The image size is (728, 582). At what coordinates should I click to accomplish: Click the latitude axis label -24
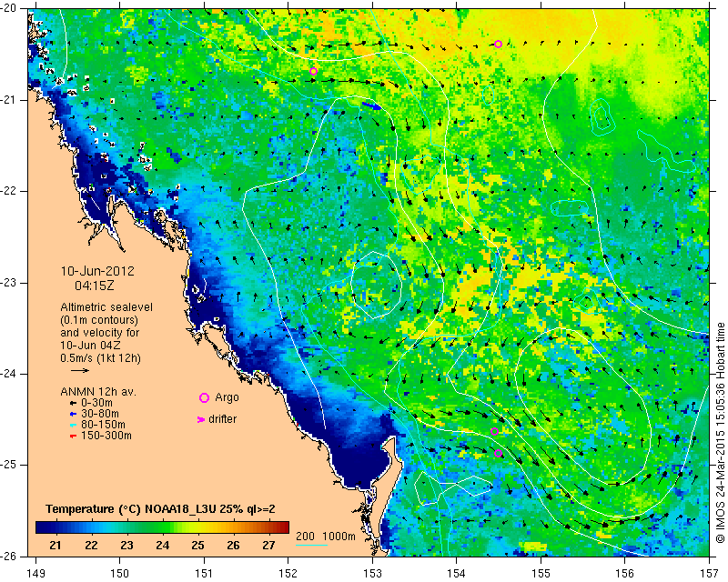(8, 374)
